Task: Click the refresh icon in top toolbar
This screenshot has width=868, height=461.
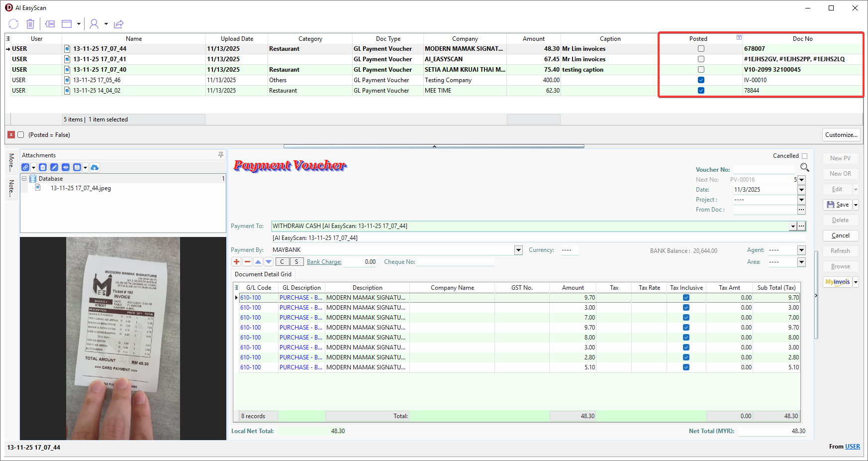Action: point(13,24)
